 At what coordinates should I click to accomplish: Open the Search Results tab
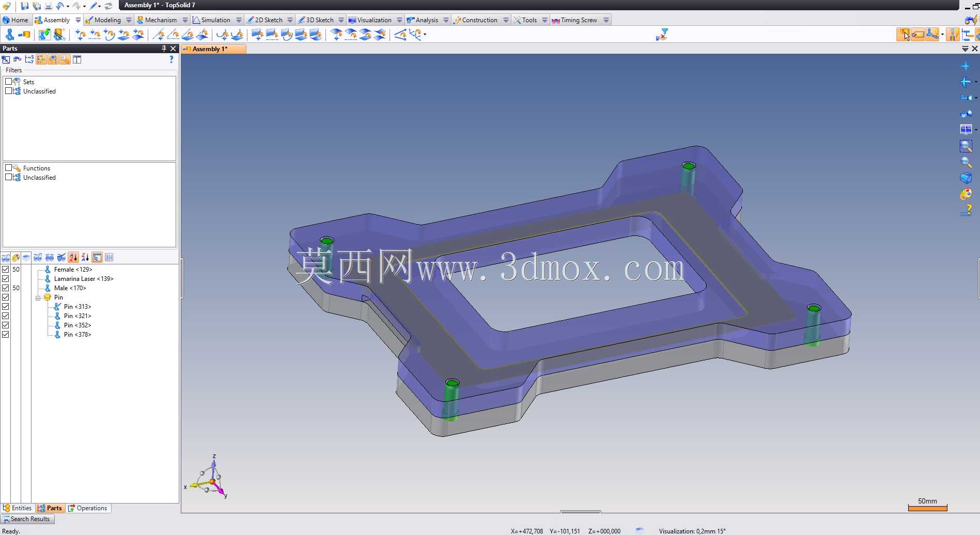[27, 519]
